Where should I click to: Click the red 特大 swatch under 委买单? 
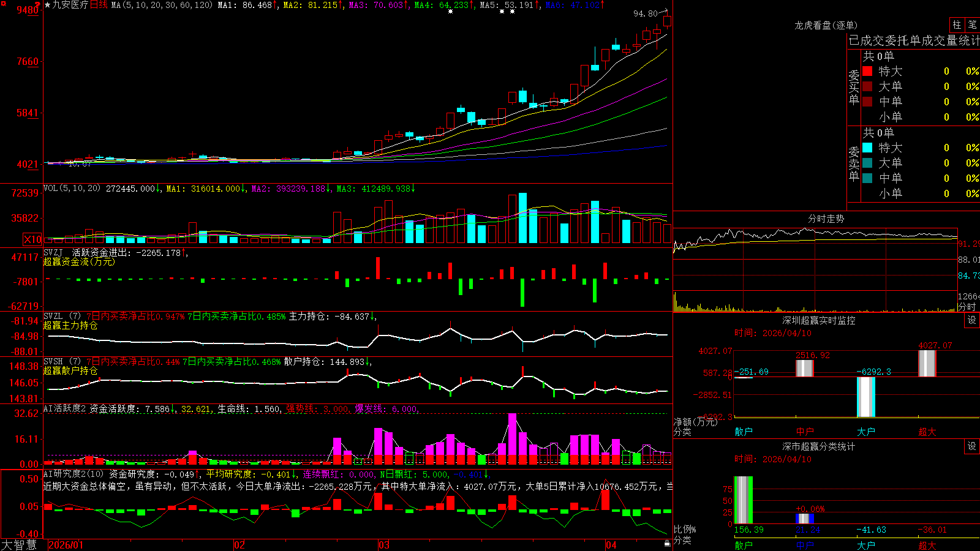click(867, 71)
